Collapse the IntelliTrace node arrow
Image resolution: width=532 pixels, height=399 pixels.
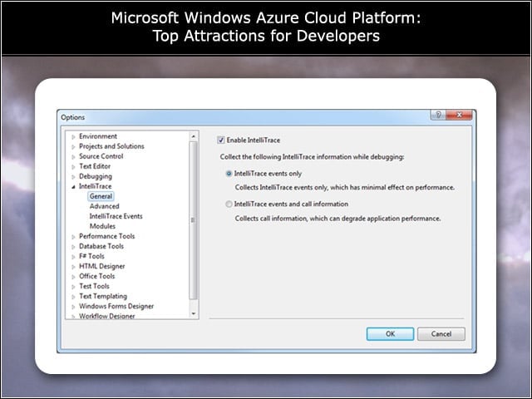coord(73,186)
